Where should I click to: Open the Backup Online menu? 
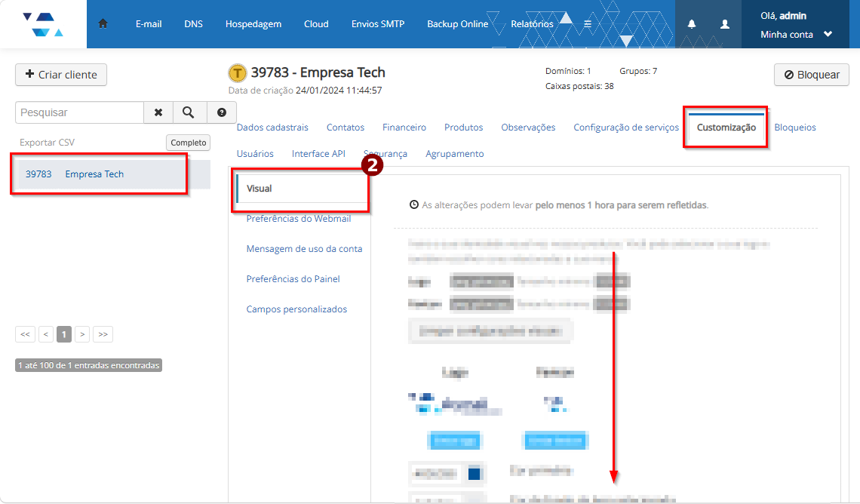[457, 23]
